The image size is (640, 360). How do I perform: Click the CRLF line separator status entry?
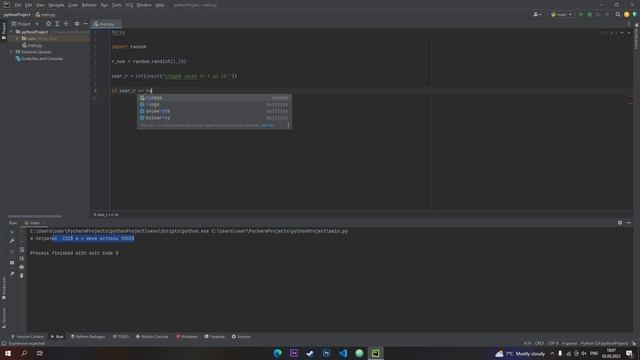coord(539,343)
